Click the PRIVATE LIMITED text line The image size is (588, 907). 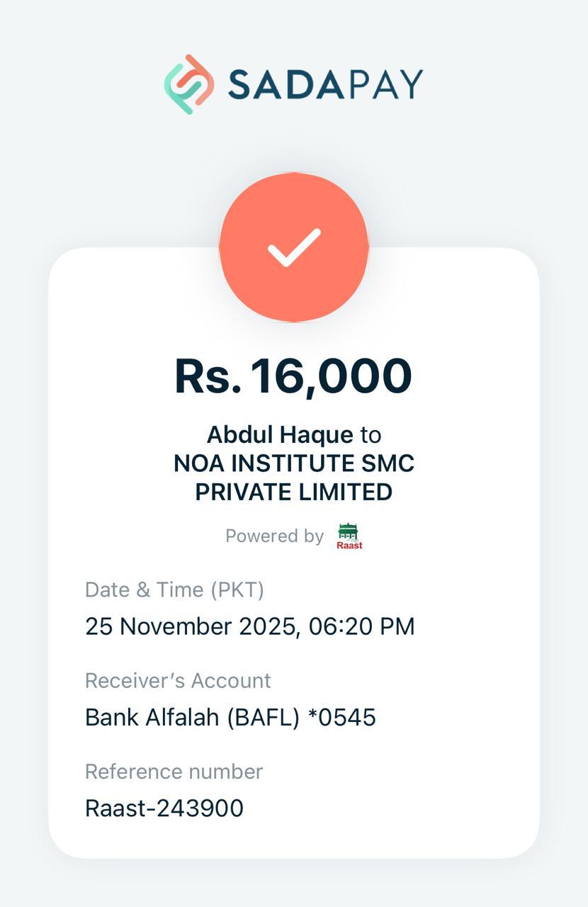click(x=294, y=492)
